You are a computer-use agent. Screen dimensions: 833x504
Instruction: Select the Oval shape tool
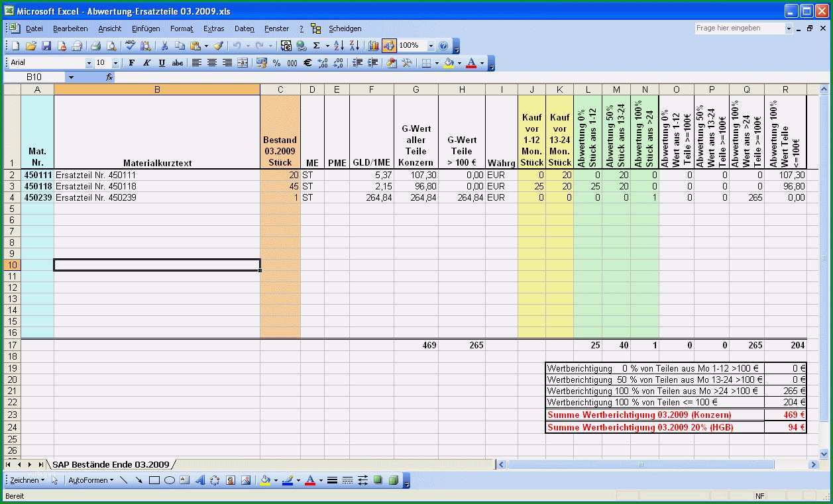[170, 480]
